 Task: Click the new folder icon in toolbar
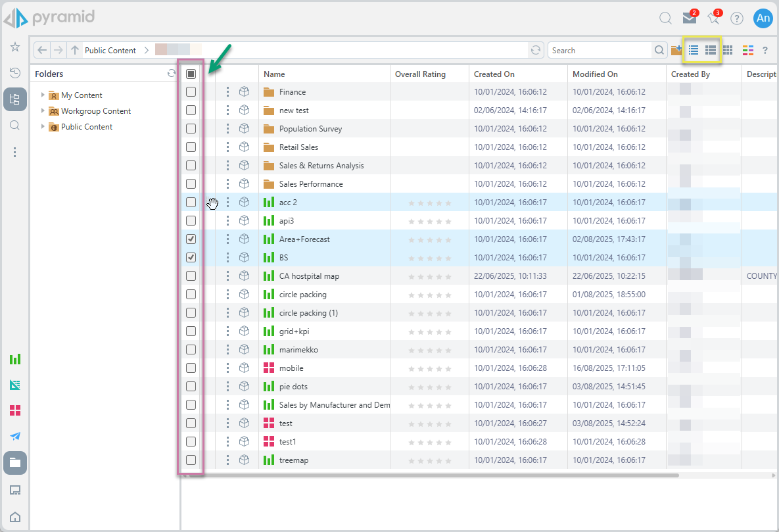coord(676,50)
